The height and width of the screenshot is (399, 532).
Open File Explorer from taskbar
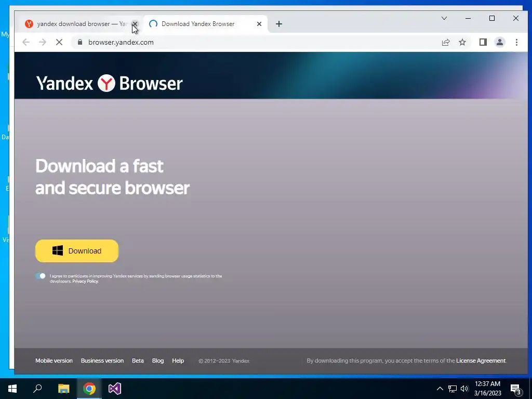[x=63, y=389]
